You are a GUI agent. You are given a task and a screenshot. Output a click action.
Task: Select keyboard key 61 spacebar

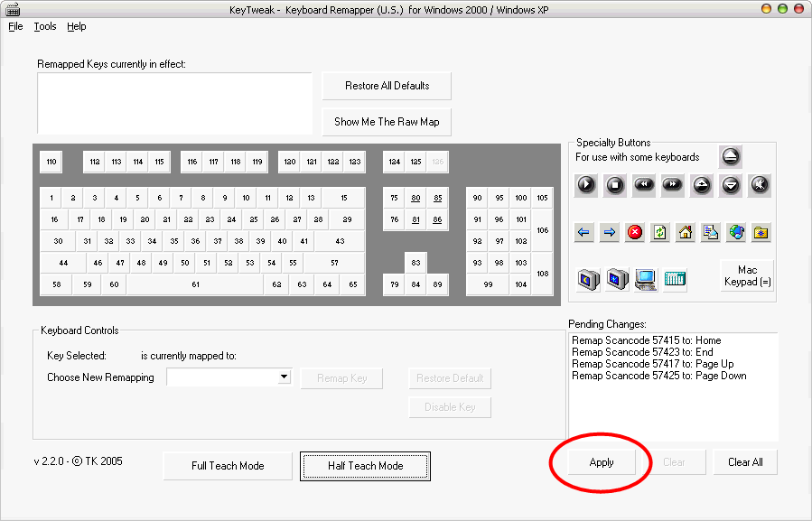coord(195,284)
